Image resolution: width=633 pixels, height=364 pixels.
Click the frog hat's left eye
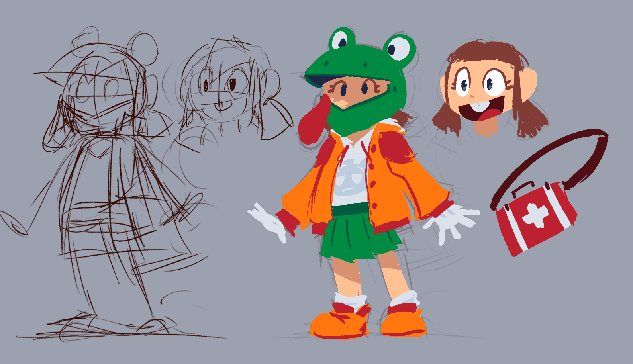pos(341,39)
